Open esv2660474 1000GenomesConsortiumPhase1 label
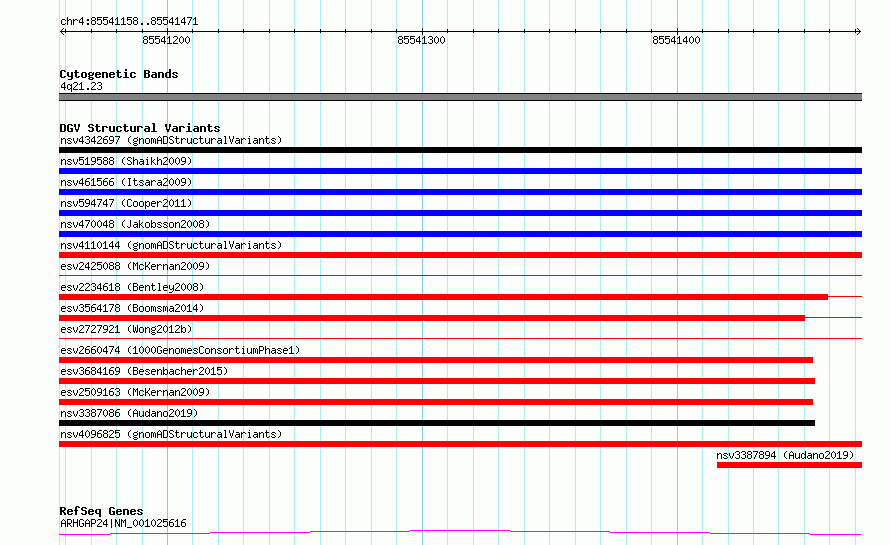Screen dimensions: 890x545 pos(180,350)
